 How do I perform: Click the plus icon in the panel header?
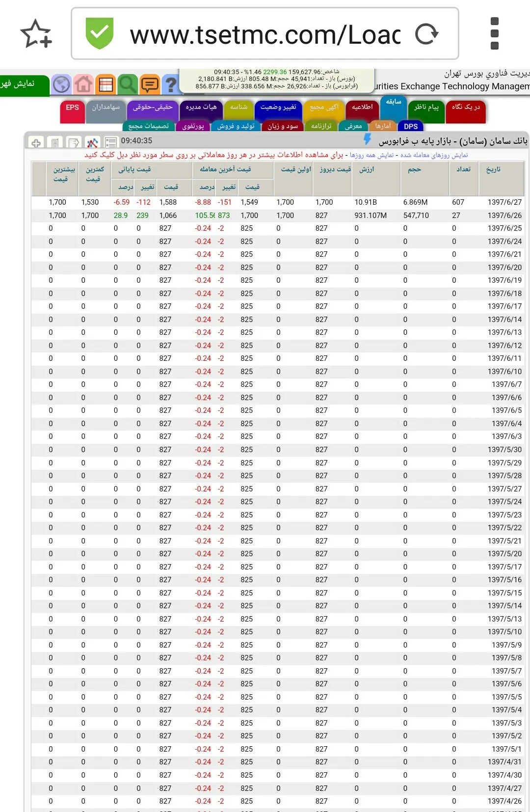tap(36, 142)
